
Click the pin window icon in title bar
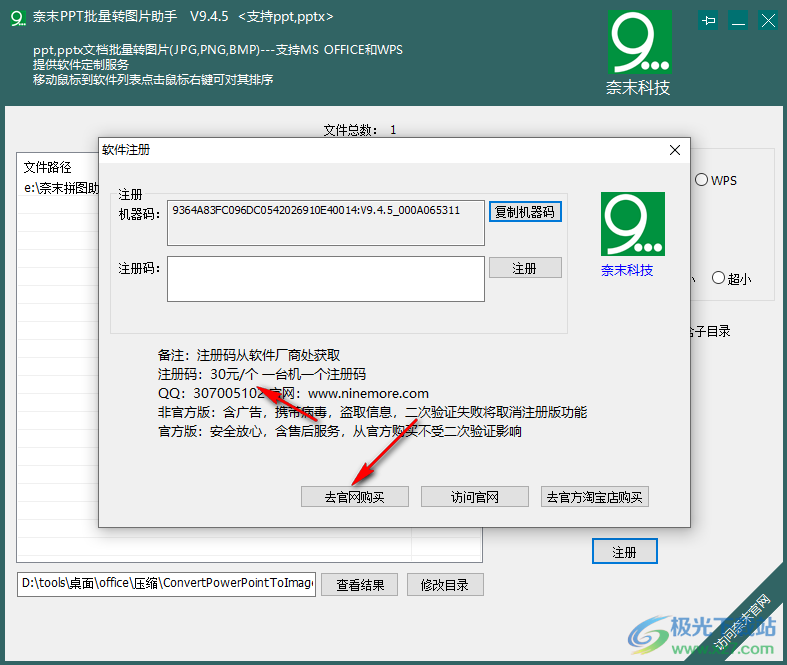click(708, 21)
